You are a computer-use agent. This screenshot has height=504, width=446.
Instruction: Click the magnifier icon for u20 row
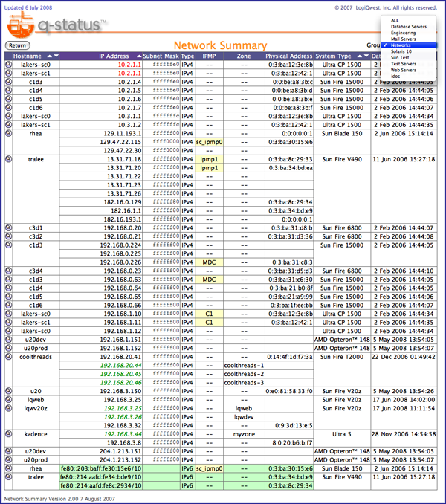point(9,391)
